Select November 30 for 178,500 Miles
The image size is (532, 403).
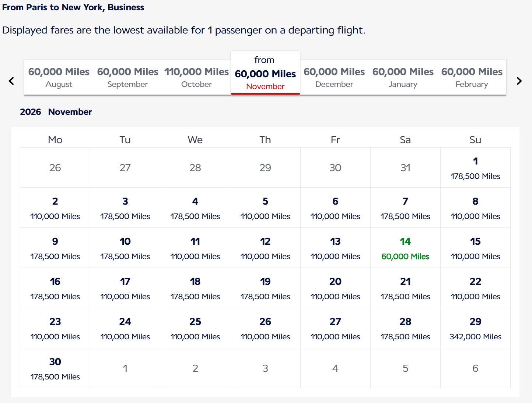click(55, 368)
